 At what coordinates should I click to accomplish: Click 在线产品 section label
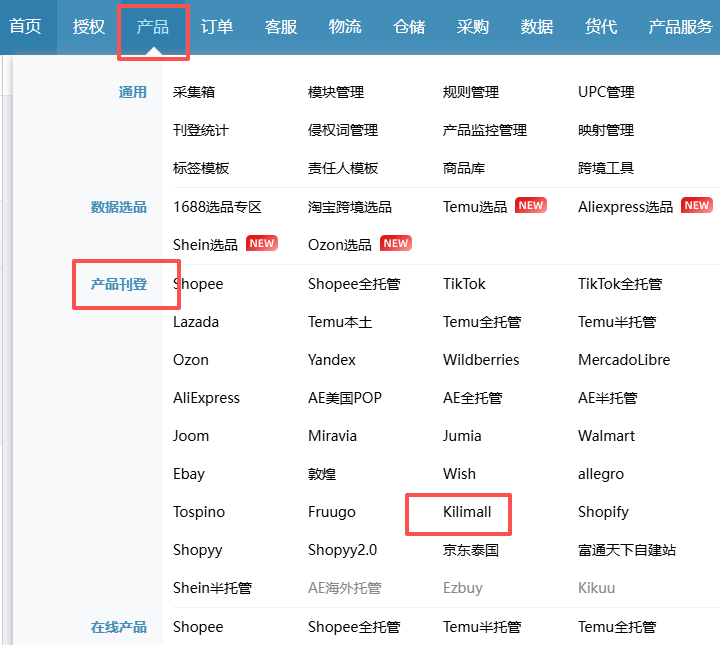pos(119,627)
